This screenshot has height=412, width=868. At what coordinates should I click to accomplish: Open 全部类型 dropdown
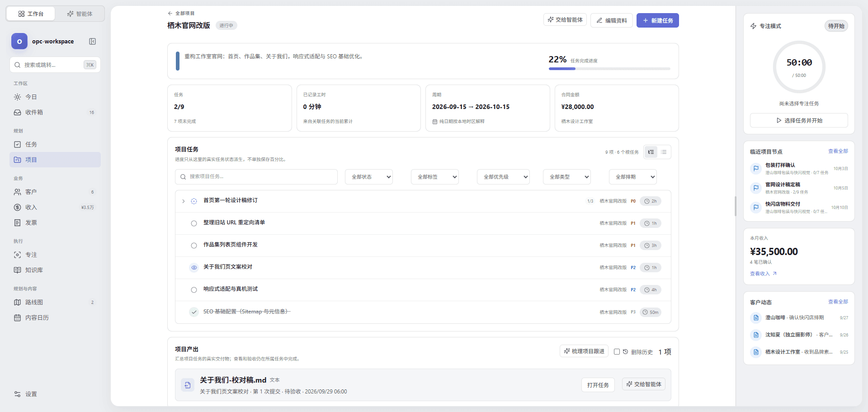point(567,177)
